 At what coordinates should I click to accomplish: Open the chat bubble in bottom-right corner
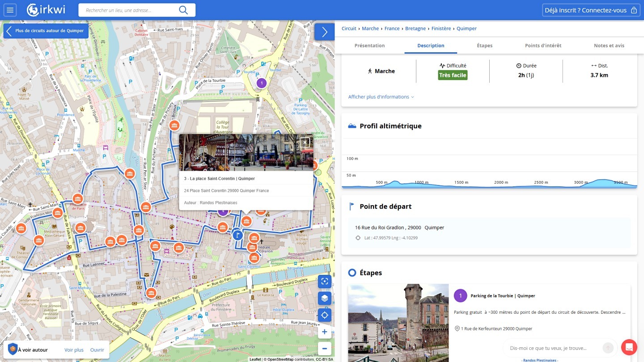(x=629, y=347)
